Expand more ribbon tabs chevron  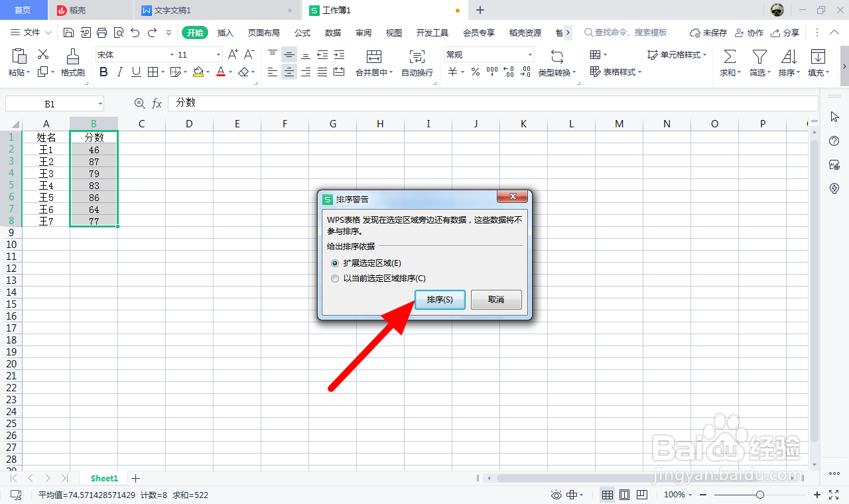click(x=568, y=32)
